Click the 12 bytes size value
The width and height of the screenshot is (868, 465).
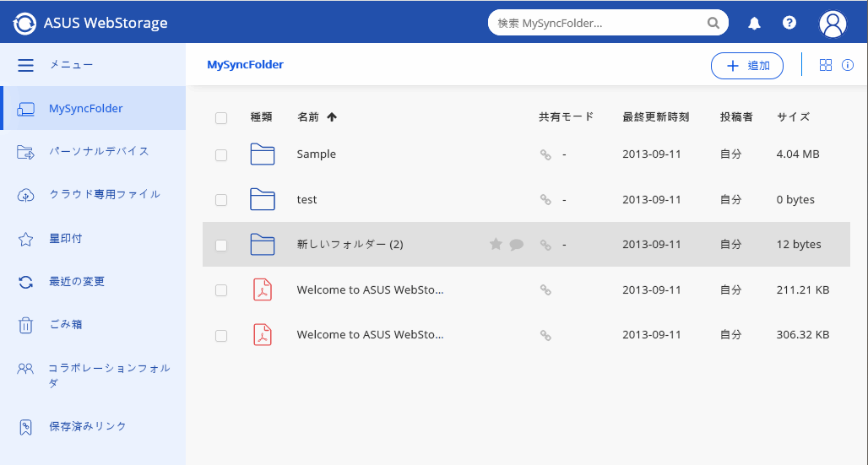[x=799, y=244]
